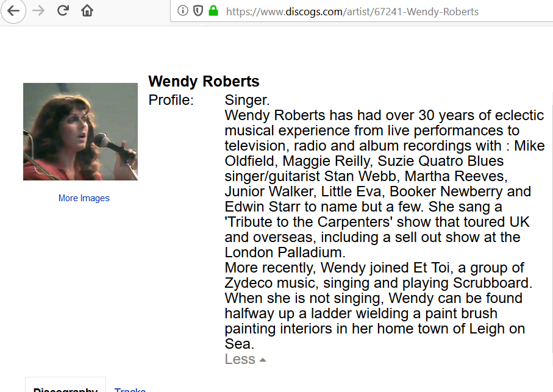Click the Profile: label
This screenshot has width=553, height=392.
(x=171, y=100)
